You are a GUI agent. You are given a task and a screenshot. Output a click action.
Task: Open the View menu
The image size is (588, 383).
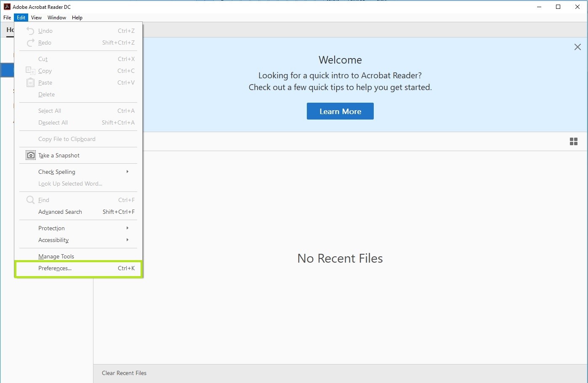pyautogui.click(x=36, y=18)
